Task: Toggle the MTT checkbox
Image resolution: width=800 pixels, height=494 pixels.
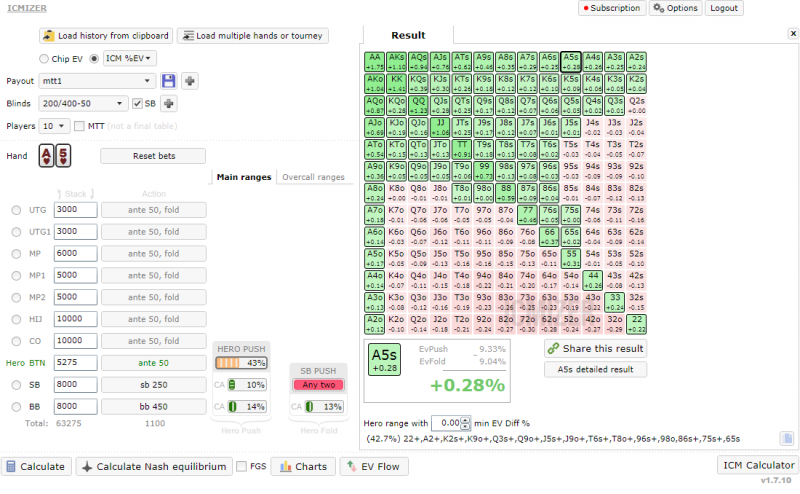Action: click(81, 127)
